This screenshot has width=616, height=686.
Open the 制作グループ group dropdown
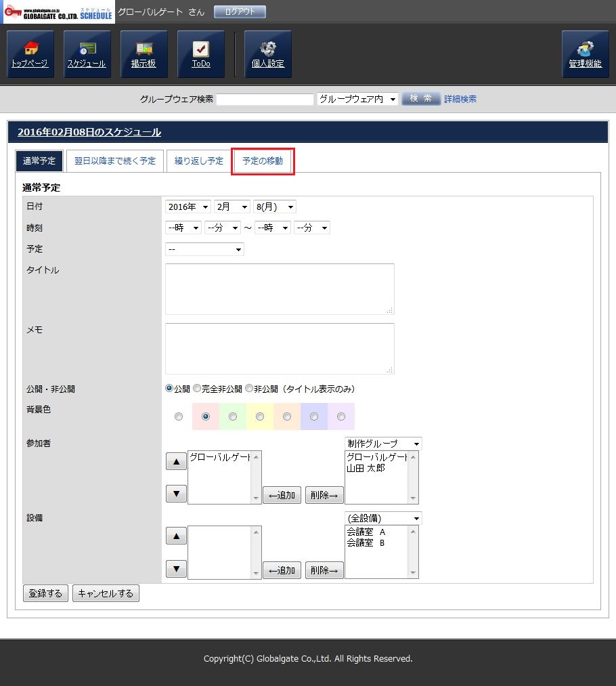coord(382,444)
